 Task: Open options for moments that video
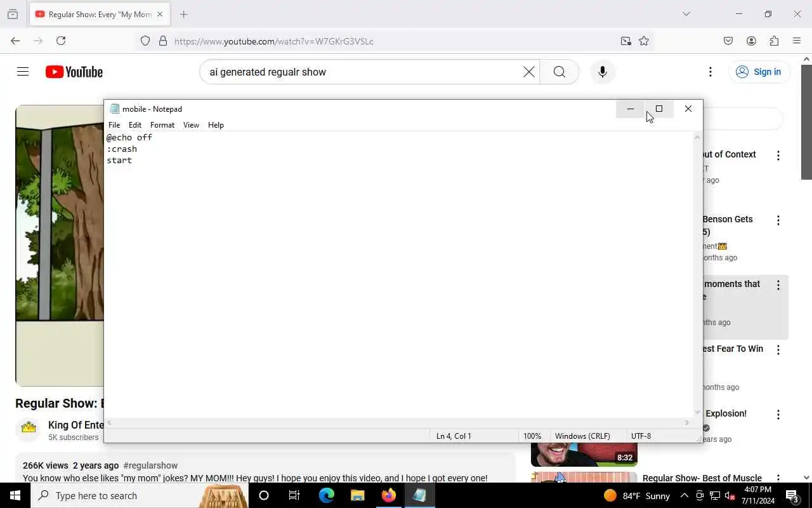click(778, 285)
